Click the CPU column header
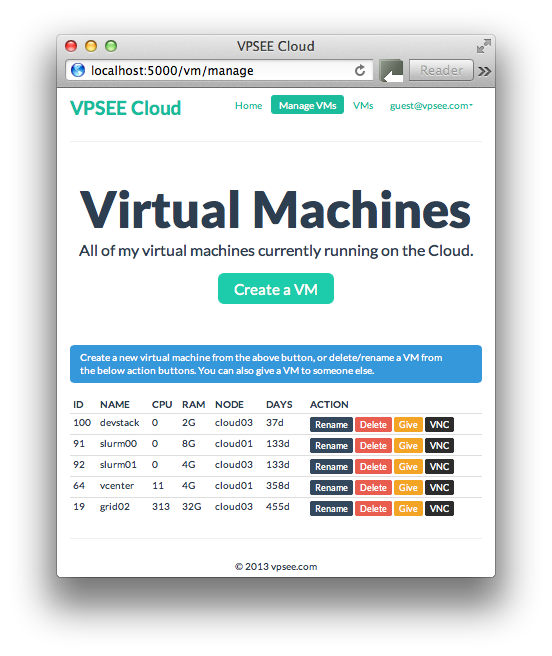Viewport: 552px width, 656px height. 162,405
